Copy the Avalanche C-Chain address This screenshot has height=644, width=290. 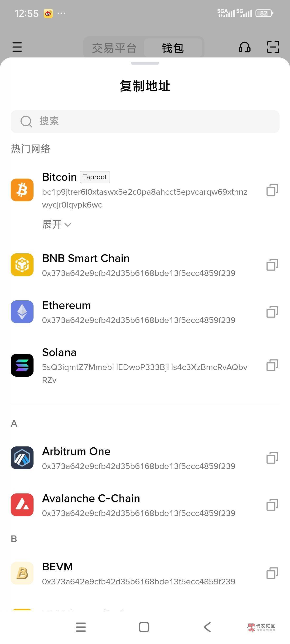[272, 505]
